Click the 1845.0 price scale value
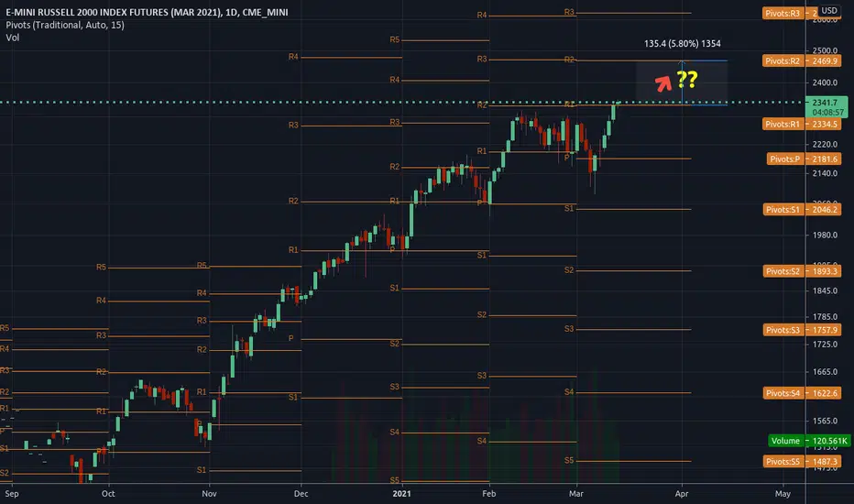854x504 pixels. [x=825, y=291]
